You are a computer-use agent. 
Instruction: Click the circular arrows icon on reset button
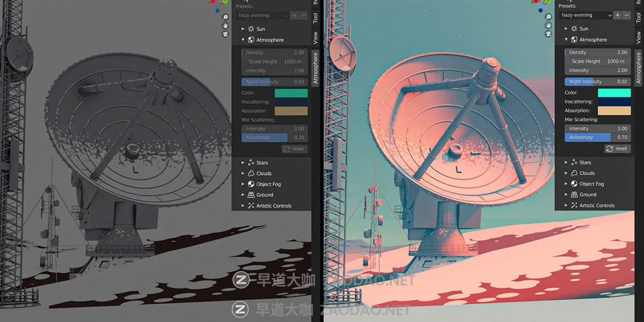287,149
